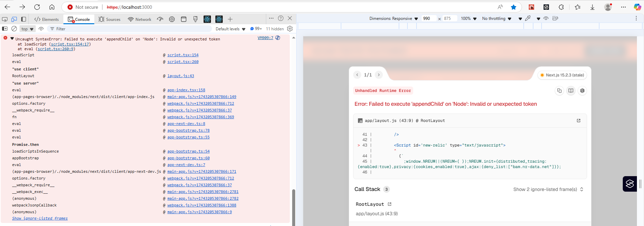Open VM909:7 source link
Viewport: 644px width, 226px height.
point(265,38)
